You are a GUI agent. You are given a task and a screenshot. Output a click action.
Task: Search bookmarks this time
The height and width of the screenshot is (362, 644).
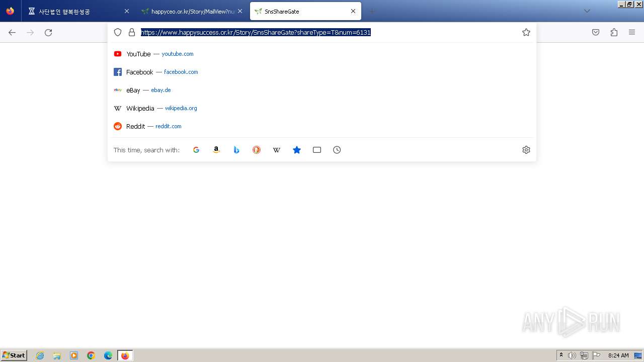(297, 150)
